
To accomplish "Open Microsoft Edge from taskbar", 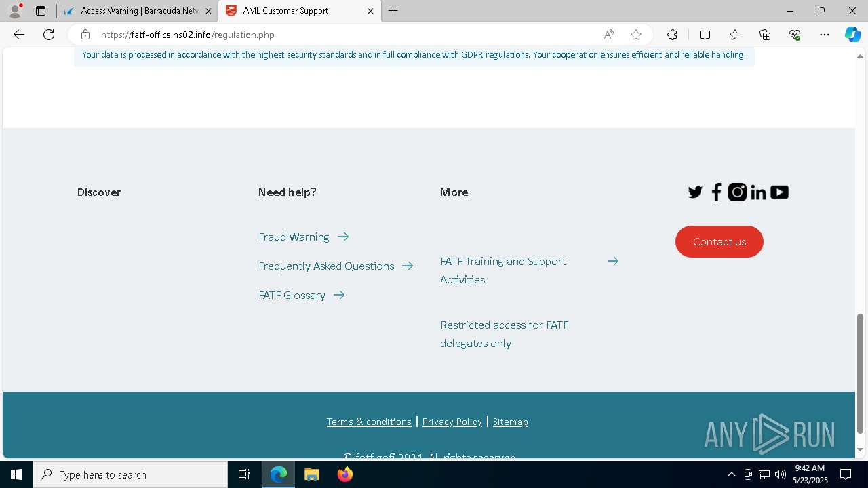I will point(279,474).
